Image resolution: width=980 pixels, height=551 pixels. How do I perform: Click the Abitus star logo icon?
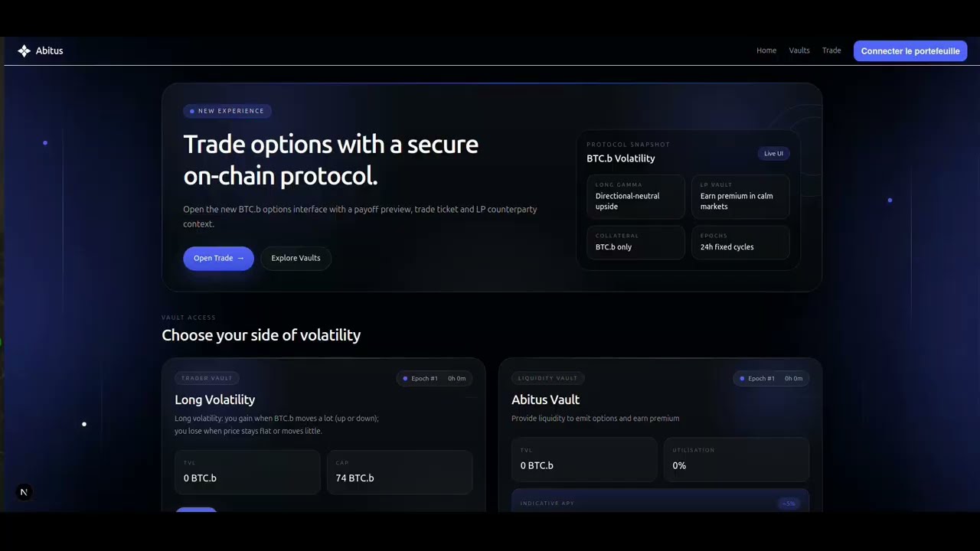(x=24, y=51)
